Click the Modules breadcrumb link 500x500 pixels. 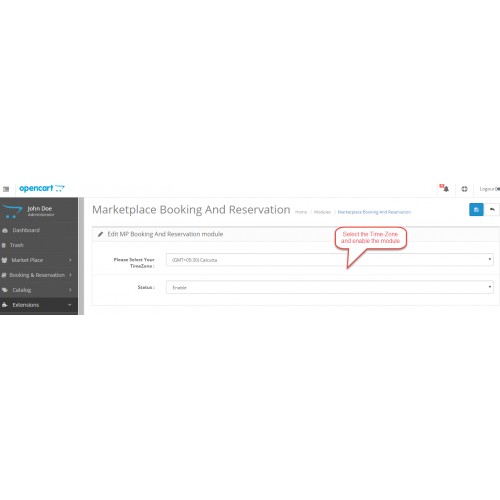tap(322, 212)
